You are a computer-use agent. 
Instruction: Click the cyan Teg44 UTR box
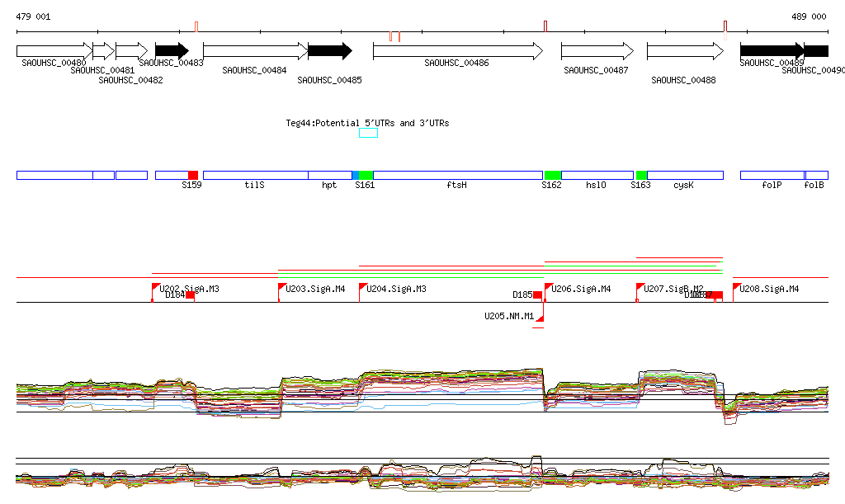(x=369, y=133)
